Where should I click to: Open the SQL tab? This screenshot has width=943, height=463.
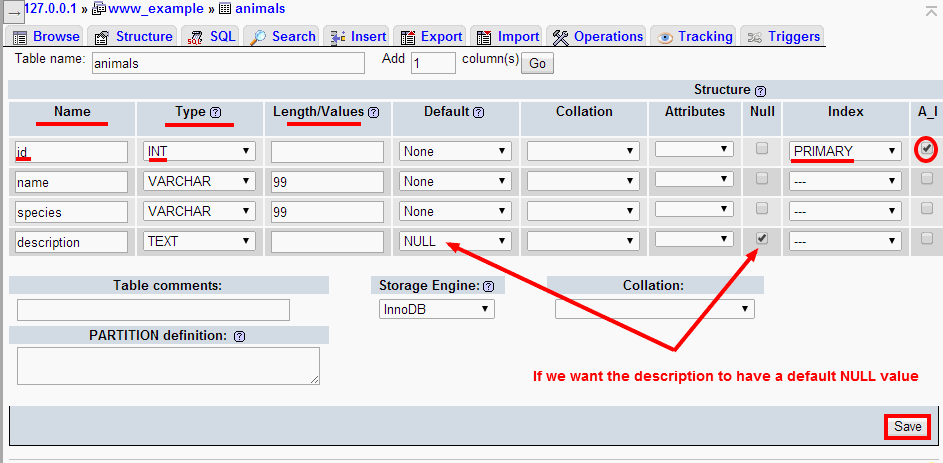click(210, 36)
